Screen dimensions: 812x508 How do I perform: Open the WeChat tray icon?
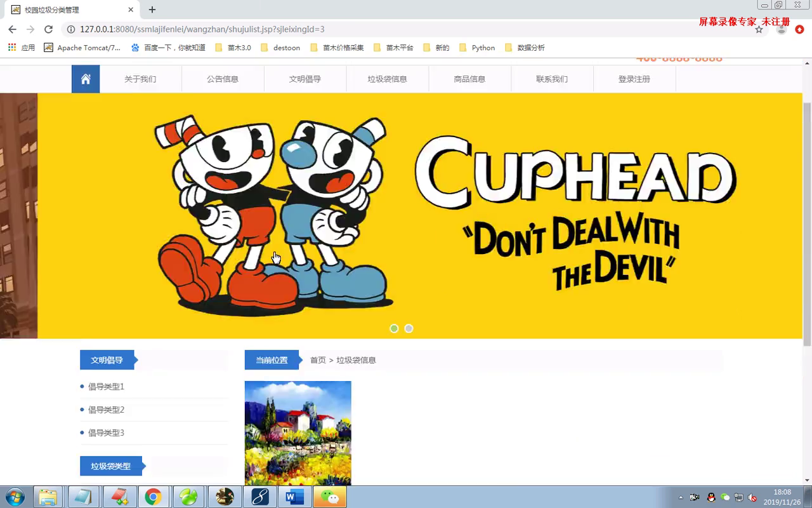(725, 497)
